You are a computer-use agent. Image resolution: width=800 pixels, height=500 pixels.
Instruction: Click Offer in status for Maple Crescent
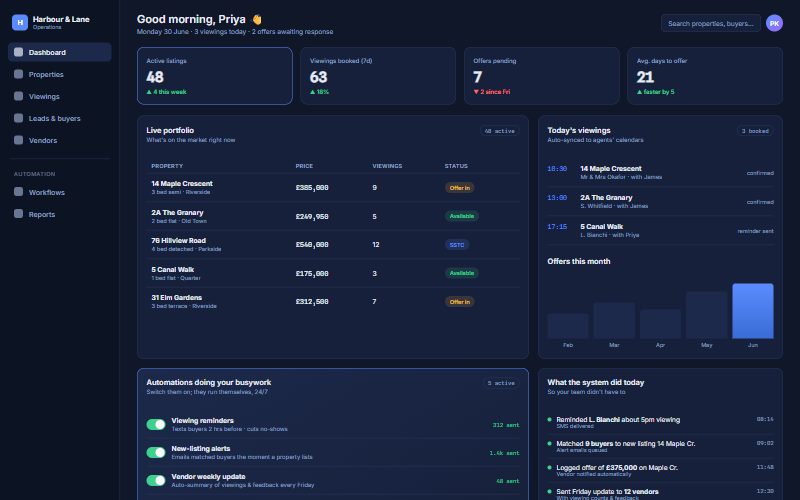(x=460, y=188)
